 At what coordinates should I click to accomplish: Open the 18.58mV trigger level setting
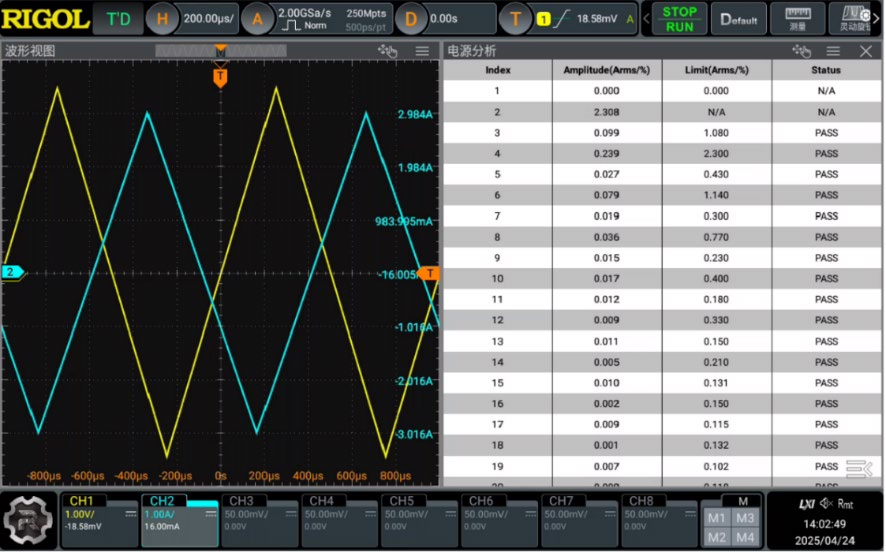pos(597,19)
